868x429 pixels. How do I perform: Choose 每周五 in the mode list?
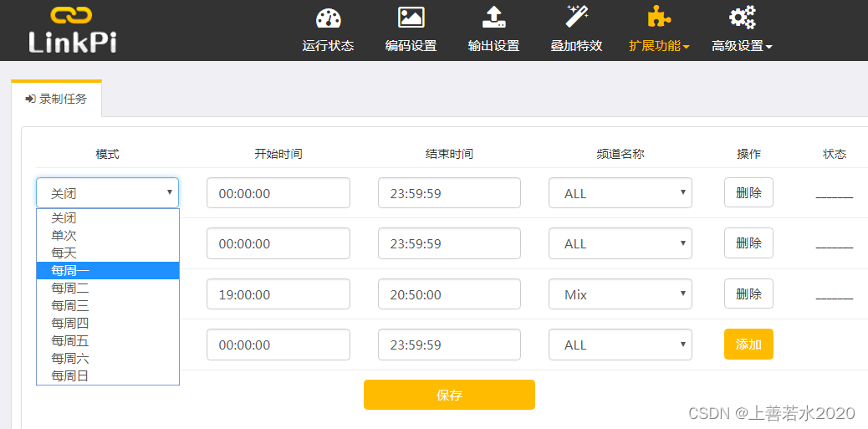click(x=108, y=341)
